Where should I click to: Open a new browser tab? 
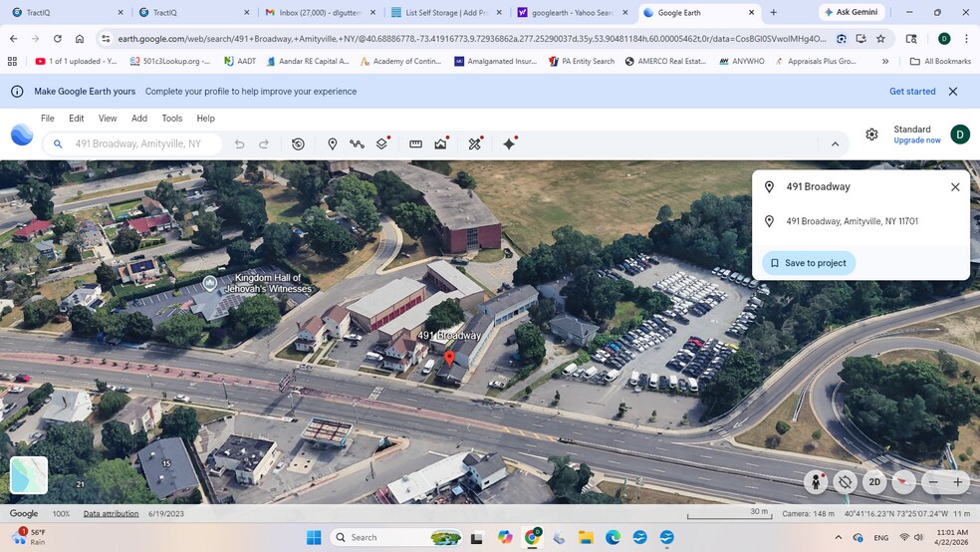point(773,13)
